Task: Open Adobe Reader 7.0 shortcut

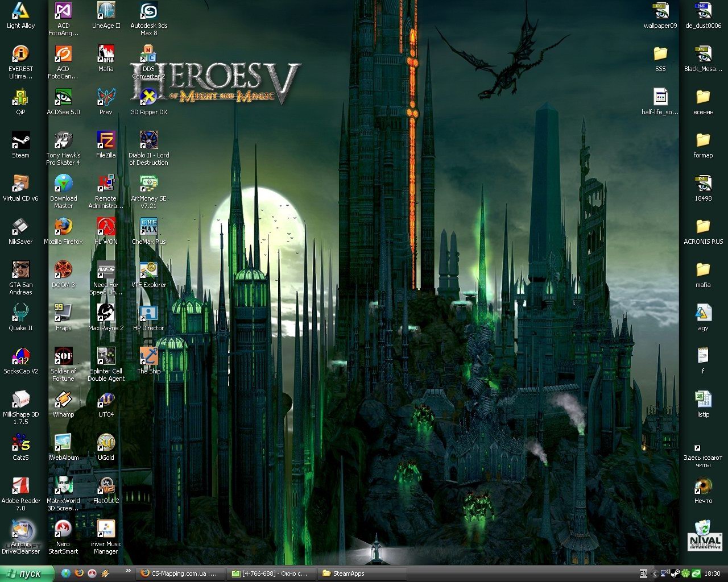Action: tap(20, 487)
